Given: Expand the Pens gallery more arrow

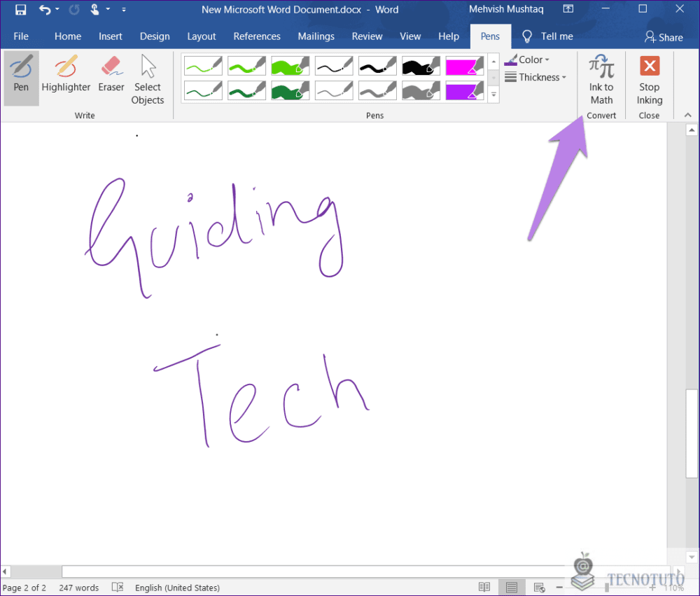Looking at the screenshot, I should click(x=493, y=95).
